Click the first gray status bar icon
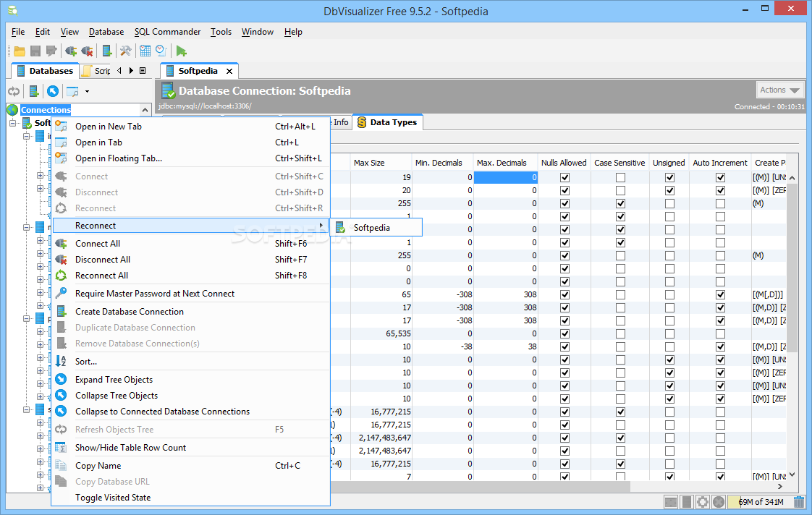This screenshot has height=515, width=812. point(671,501)
